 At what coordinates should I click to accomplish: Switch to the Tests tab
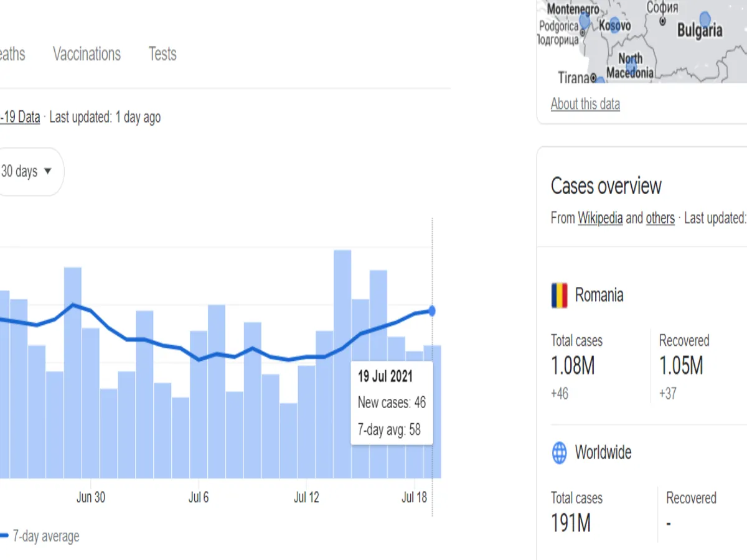162,54
